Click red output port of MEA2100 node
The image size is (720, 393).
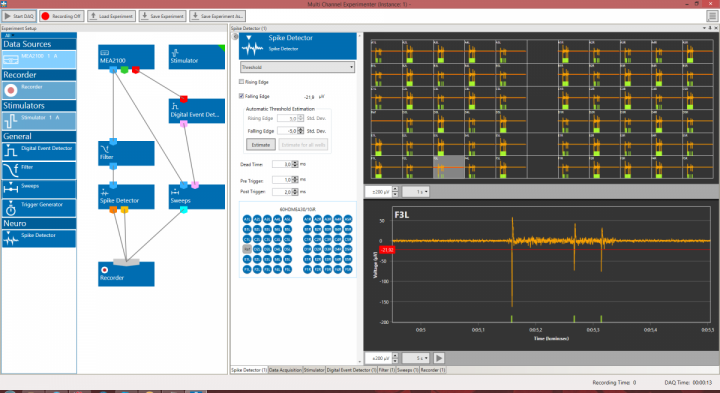pos(135,70)
